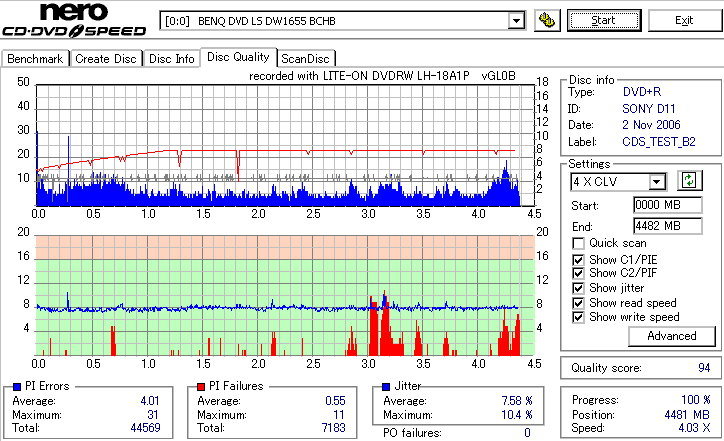
Task: Click the upper PI Errors graph area
Action: click(x=285, y=145)
